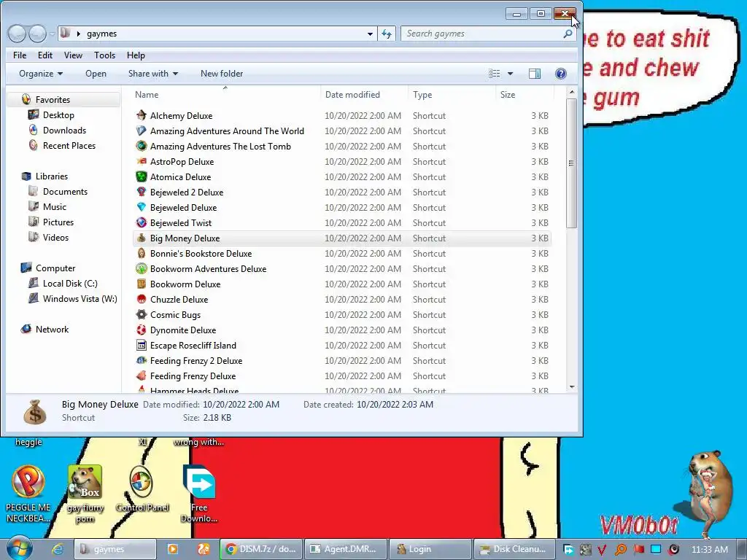Open the Help menu
Image resolution: width=747 pixels, height=560 pixels.
[136, 55]
